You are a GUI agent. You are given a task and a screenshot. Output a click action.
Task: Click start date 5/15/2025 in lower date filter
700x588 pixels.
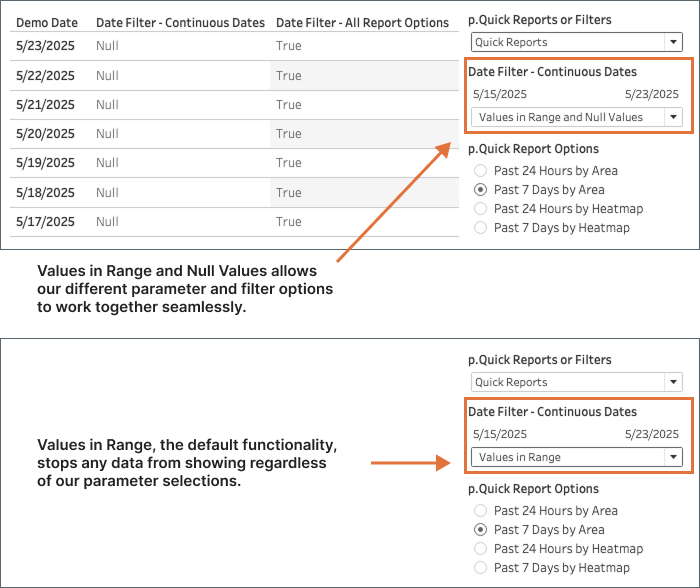pos(500,434)
